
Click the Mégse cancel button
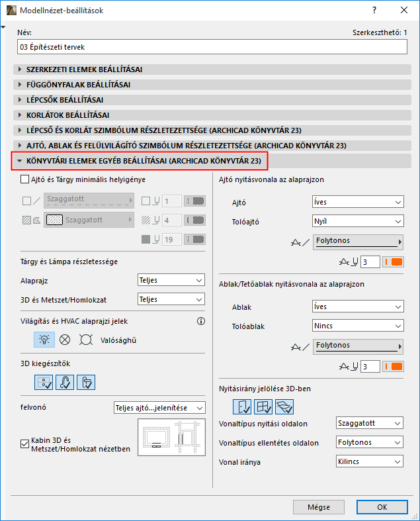tap(319, 507)
